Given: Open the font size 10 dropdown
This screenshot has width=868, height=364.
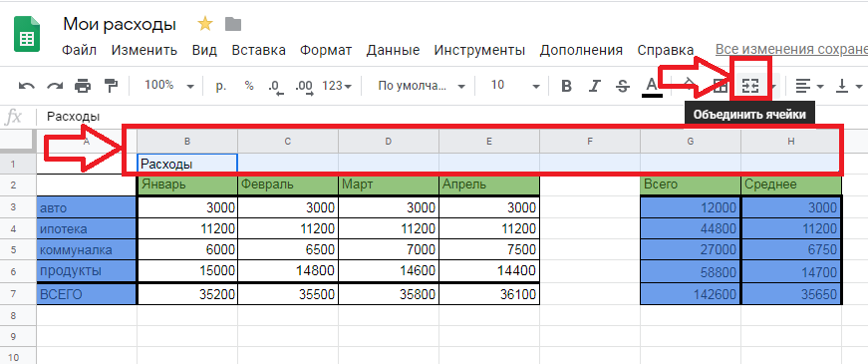Looking at the screenshot, I should [515, 86].
